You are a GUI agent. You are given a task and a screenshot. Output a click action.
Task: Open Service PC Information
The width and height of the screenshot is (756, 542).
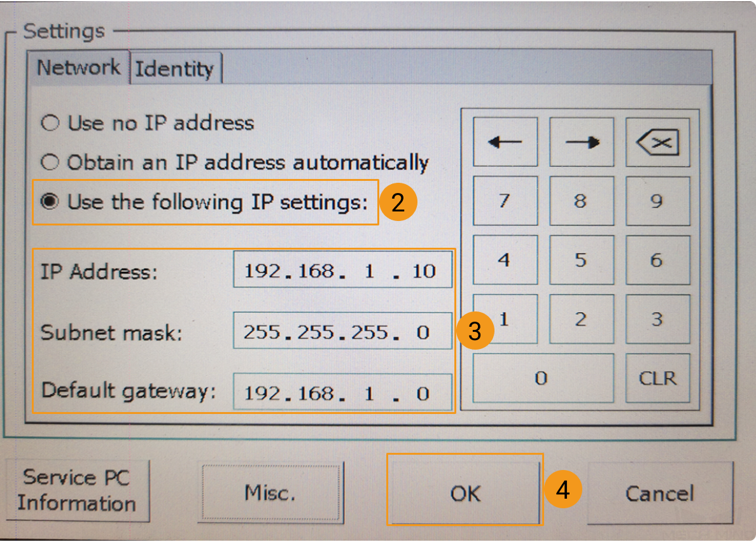click(x=77, y=490)
